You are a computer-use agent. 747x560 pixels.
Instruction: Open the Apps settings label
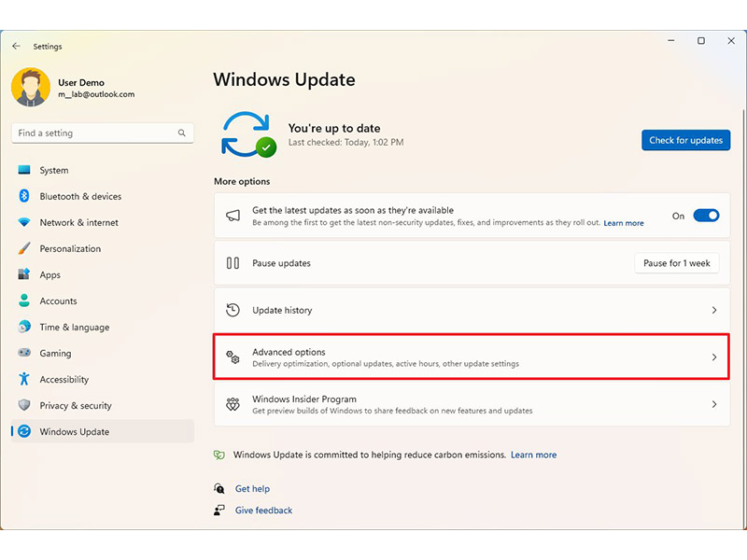pyautogui.click(x=50, y=274)
